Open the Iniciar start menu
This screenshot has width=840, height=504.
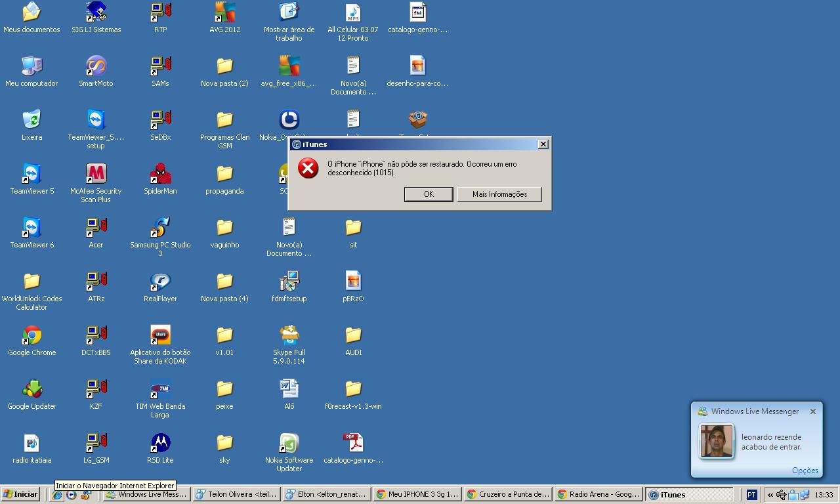click(x=21, y=494)
